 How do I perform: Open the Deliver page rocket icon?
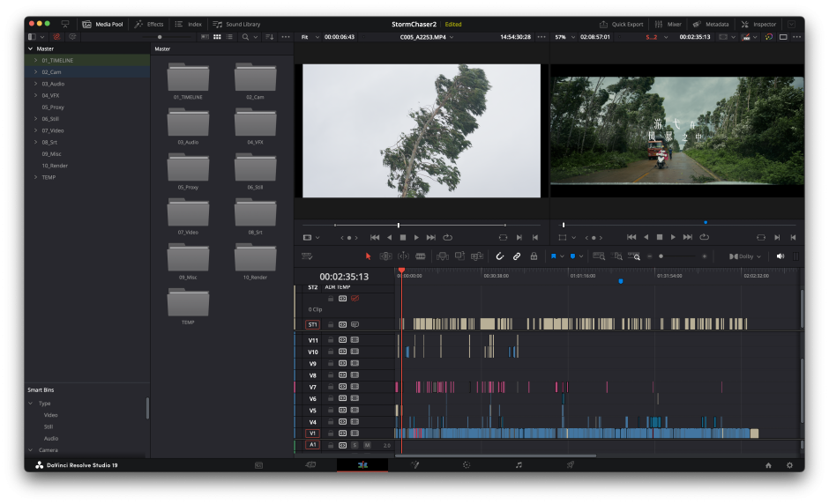coord(571,465)
